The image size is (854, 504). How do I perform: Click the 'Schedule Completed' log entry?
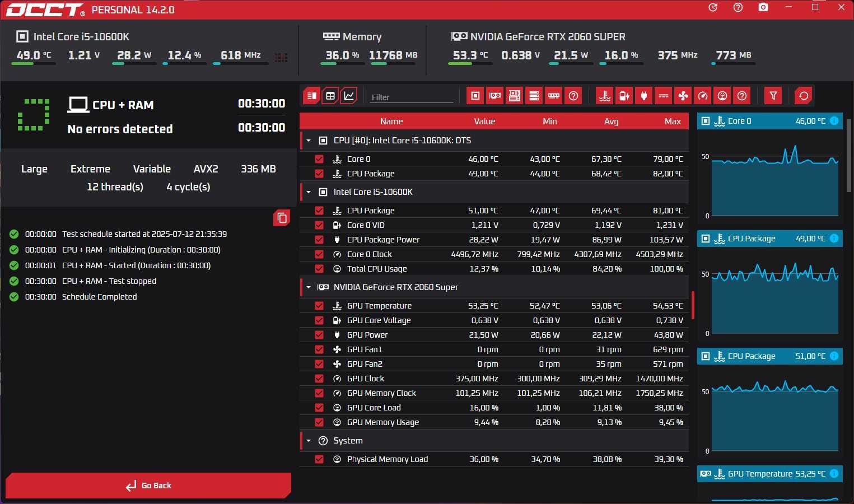tap(99, 297)
